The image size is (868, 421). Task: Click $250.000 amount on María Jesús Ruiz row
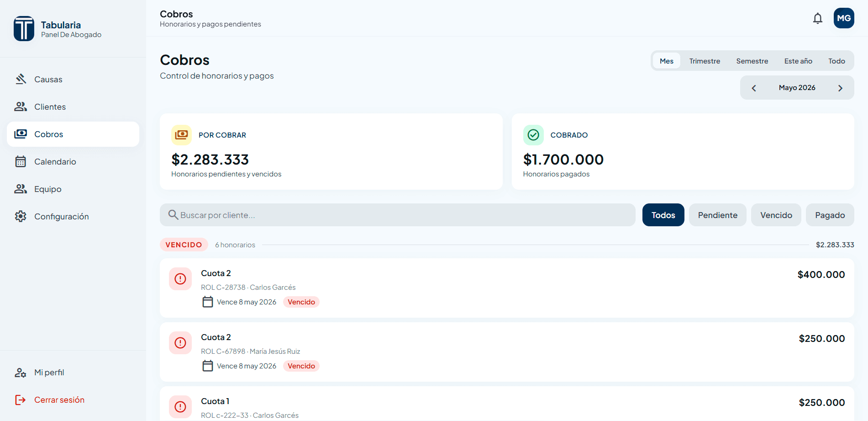click(x=822, y=339)
